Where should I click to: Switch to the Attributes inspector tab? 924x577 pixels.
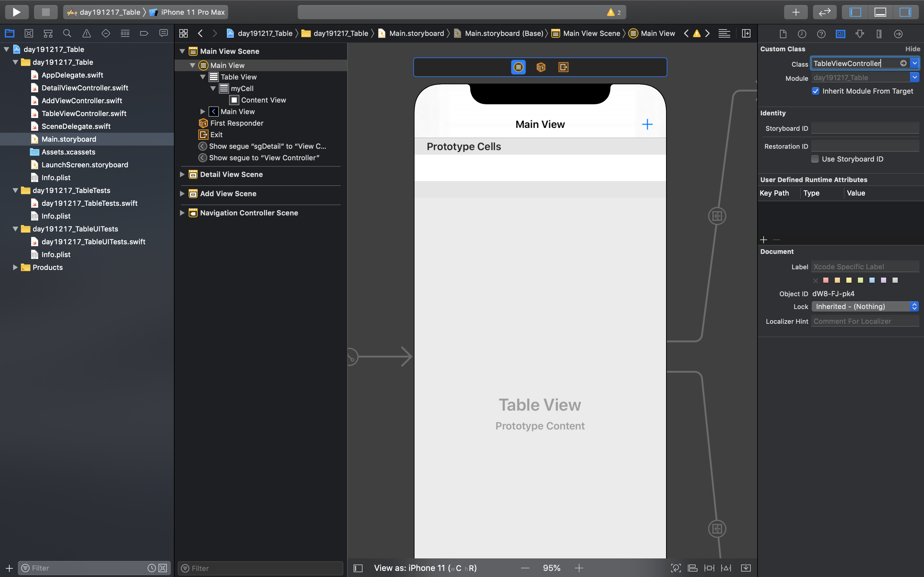click(860, 34)
